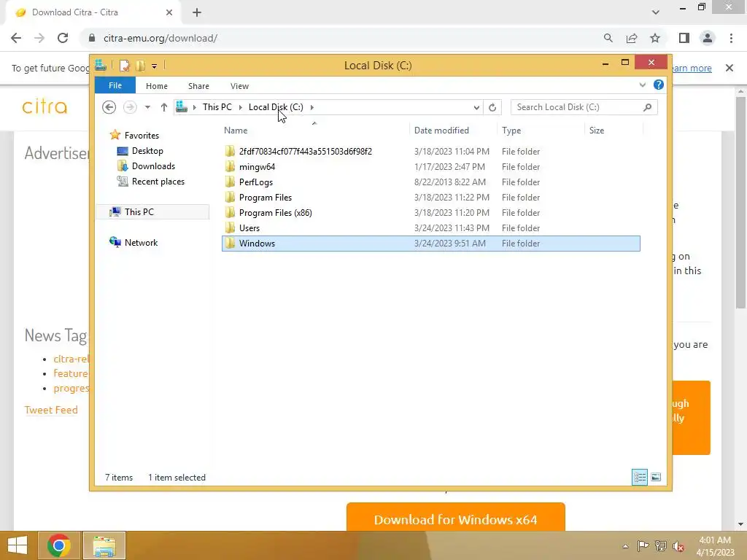This screenshot has height=560, width=747.
Task: Open the File ribbon tab
Action: (115, 85)
